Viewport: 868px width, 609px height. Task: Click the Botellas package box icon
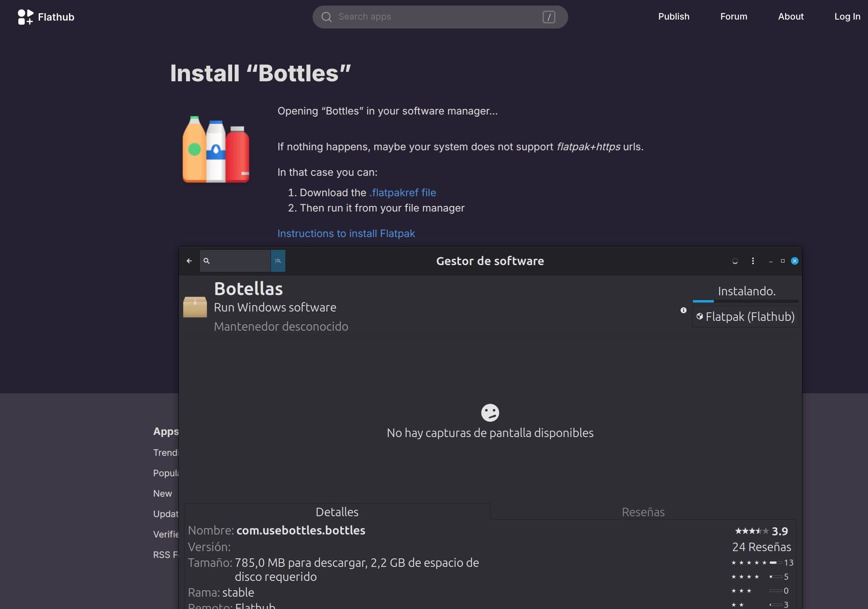tap(195, 307)
